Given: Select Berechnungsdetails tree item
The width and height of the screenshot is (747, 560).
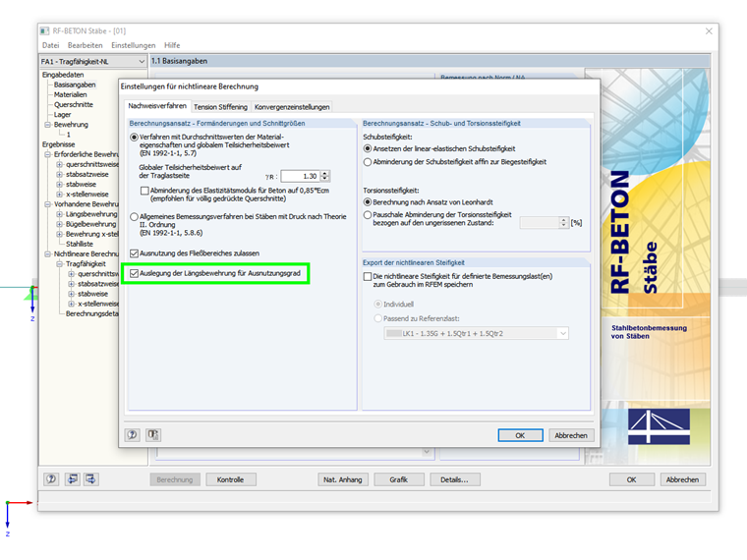Looking at the screenshot, I should click(92, 313).
